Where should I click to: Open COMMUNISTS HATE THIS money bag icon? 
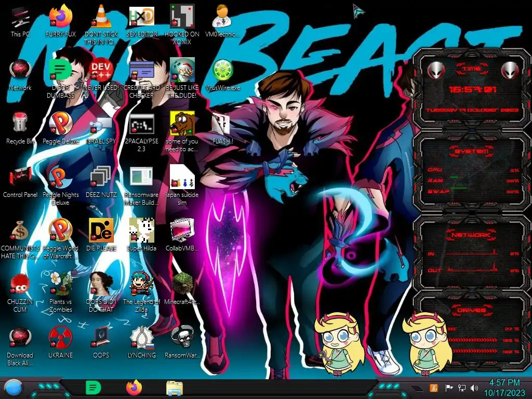tap(20, 239)
